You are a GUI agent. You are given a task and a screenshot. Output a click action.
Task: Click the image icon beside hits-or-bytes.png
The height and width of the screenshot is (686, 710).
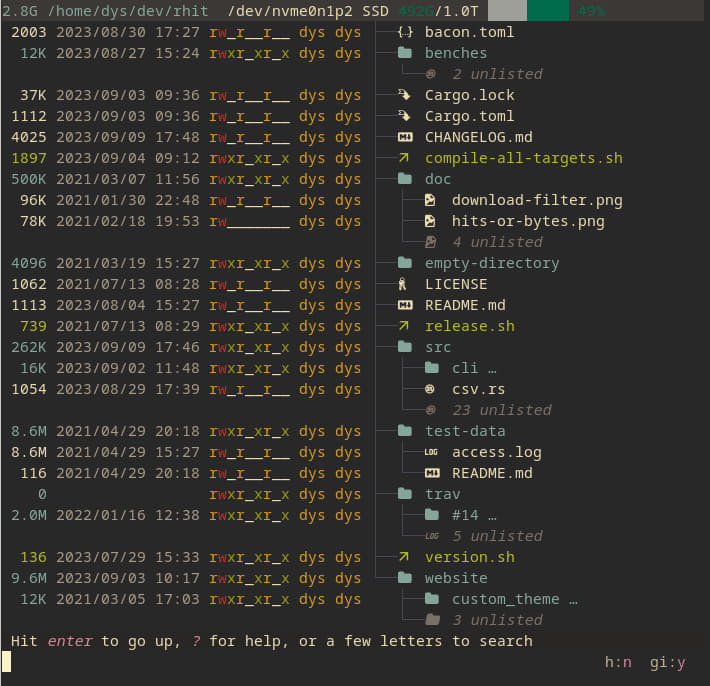[x=430, y=221]
